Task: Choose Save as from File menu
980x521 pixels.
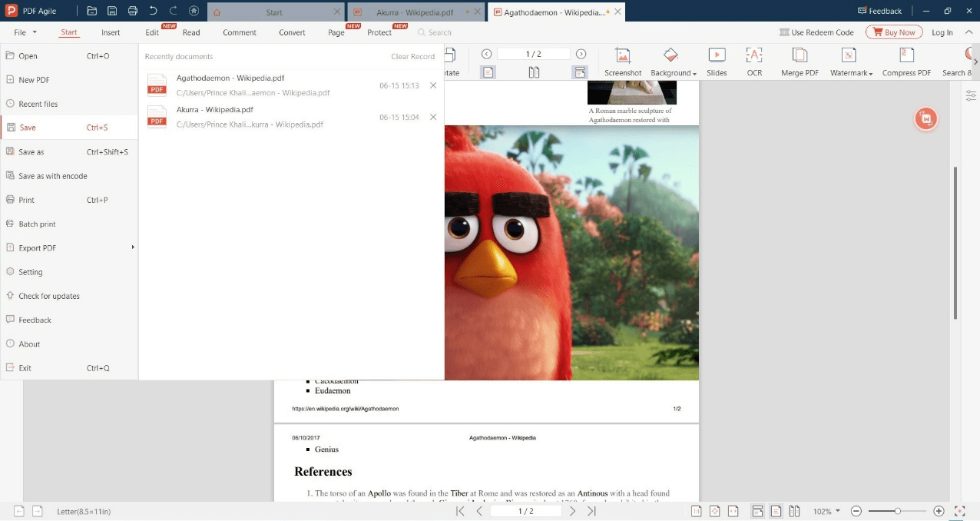Action: point(69,151)
